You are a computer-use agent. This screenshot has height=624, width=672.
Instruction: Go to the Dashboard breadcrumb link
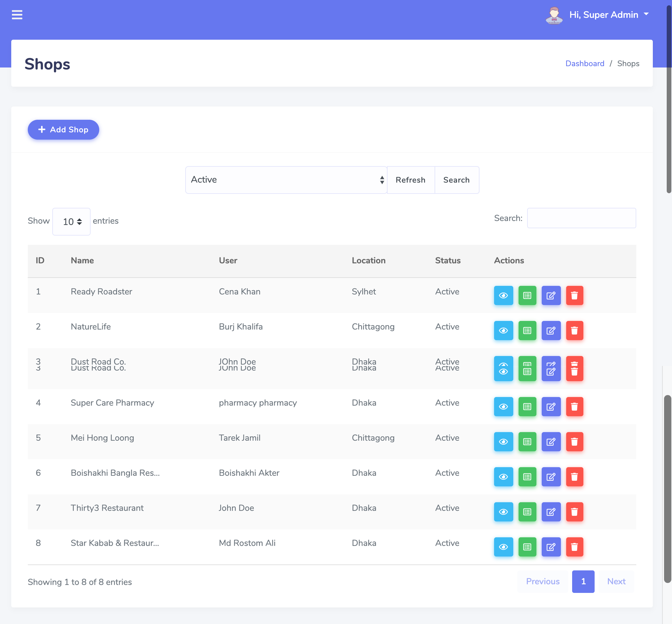pyautogui.click(x=585, y=64)
